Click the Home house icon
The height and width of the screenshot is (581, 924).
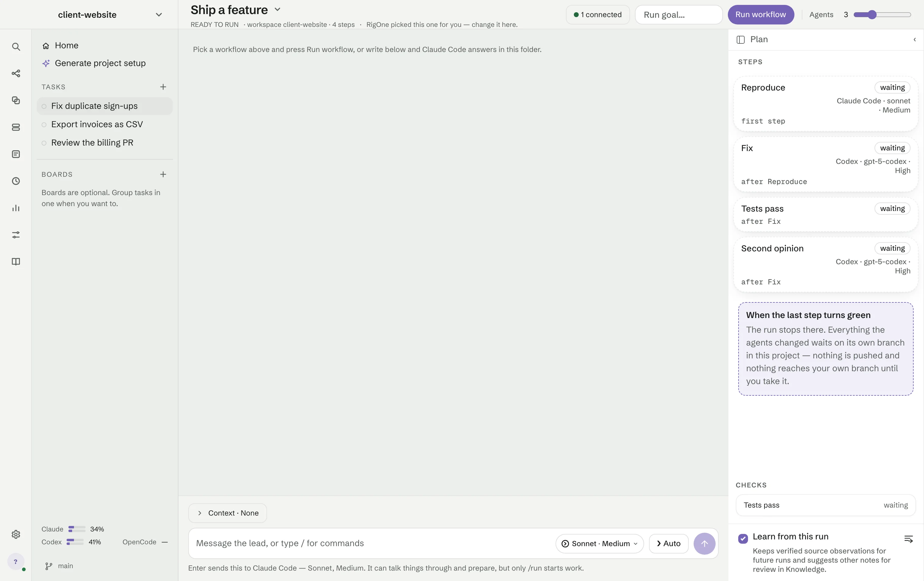46,46
